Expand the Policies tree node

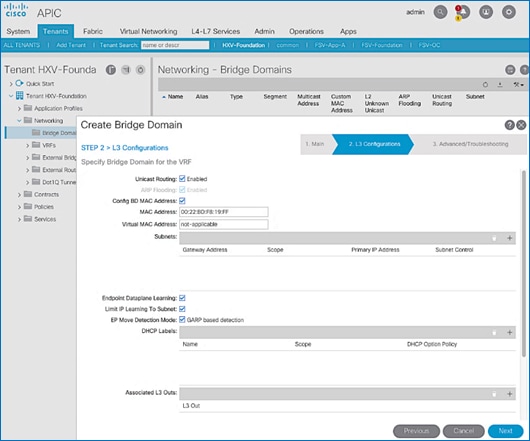coord(19,207)
